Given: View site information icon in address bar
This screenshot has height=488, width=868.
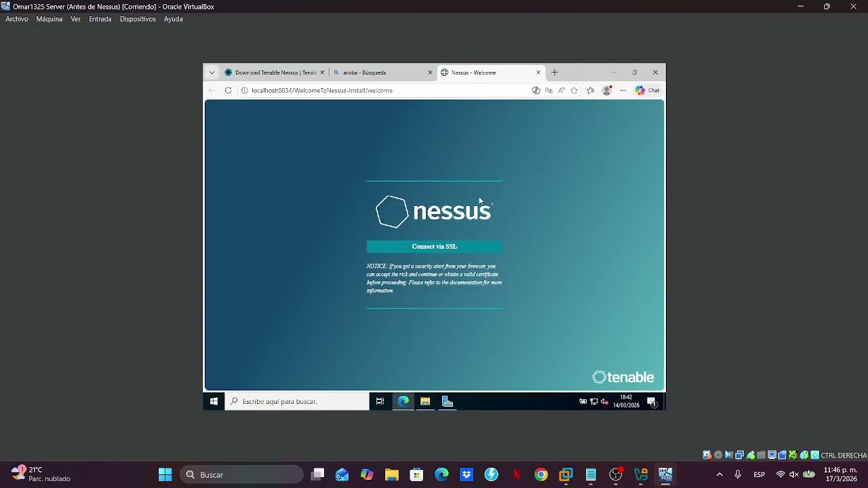Looking at the screenshot, I should (x=245, y=90).
